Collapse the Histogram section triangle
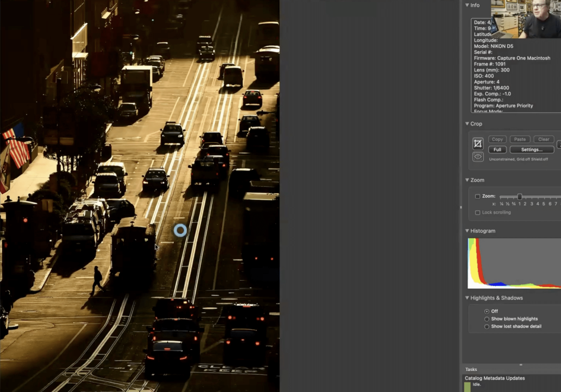Viewport: 561px width, 392px height. [x=467, y=231]
